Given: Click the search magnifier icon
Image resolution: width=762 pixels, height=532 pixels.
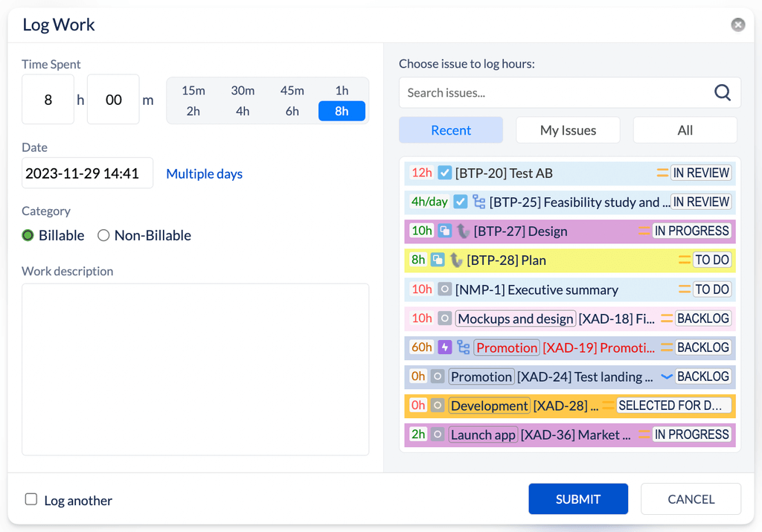Looking at the screenshot, I should click(722, 93).
